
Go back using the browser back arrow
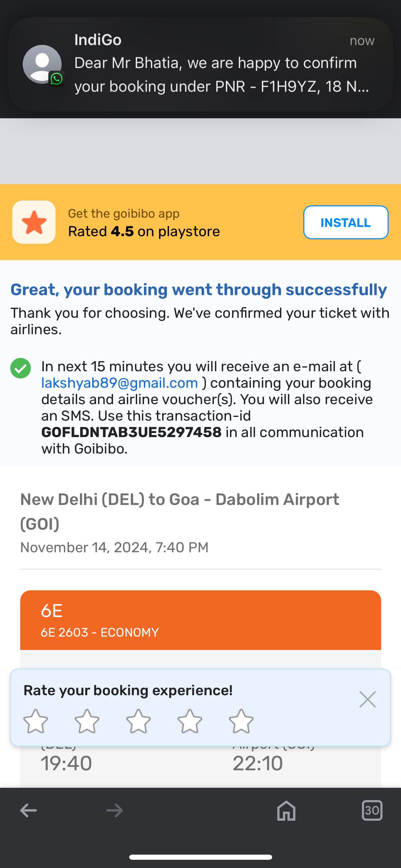28,810
